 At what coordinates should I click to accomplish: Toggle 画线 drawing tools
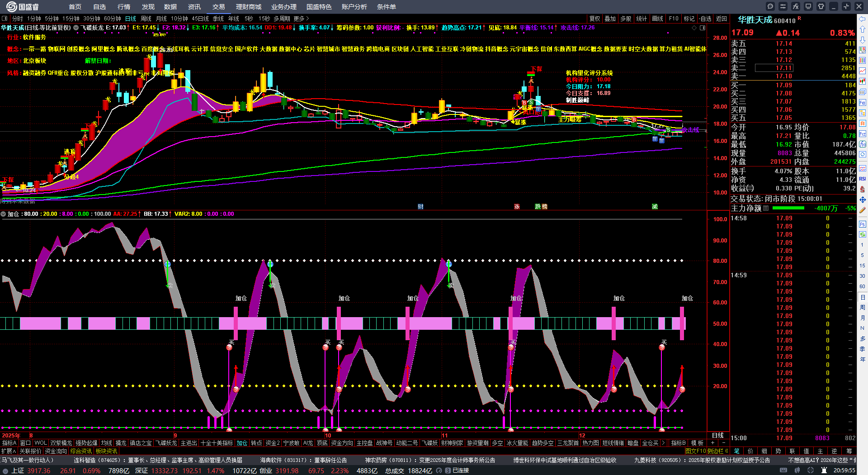(x=657, y=19)
